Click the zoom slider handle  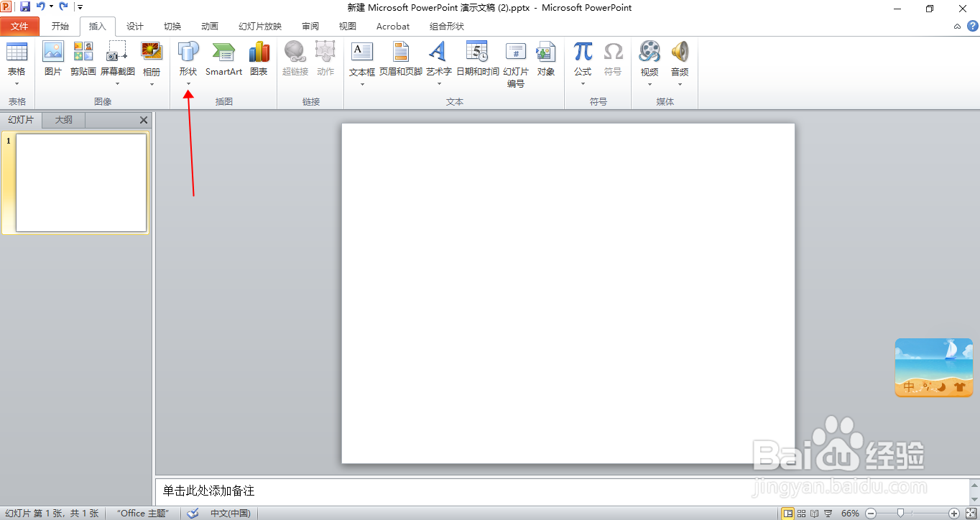pyautogui.click(x=900, y=513)
